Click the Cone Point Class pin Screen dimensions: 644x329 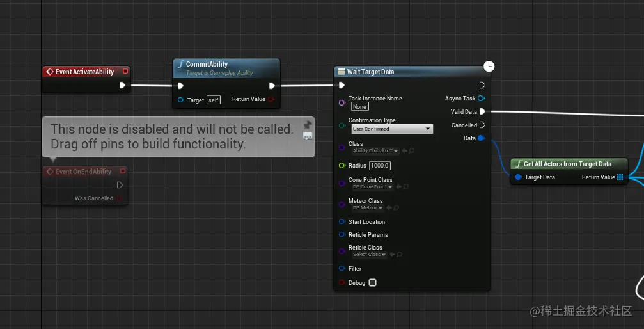(x=342, y=184)
